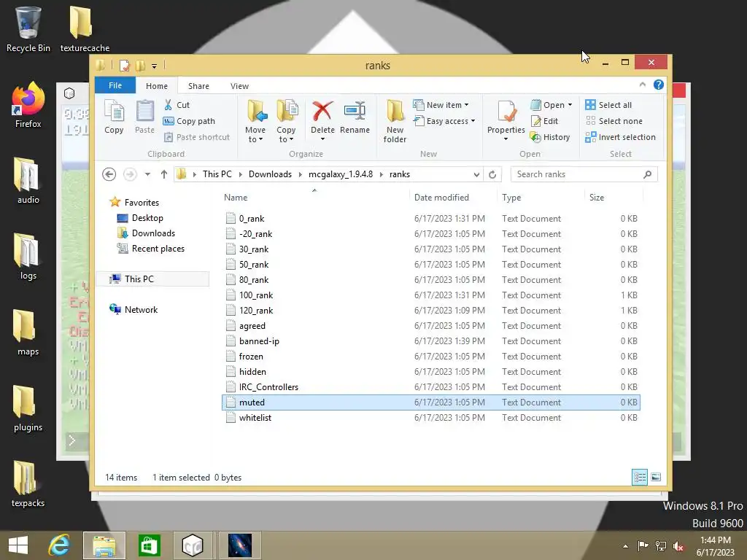Image resolution: width=747 pixels, height=560 pixels.
Task: Switch to Details view layout icon
Action: pos(640,477)
